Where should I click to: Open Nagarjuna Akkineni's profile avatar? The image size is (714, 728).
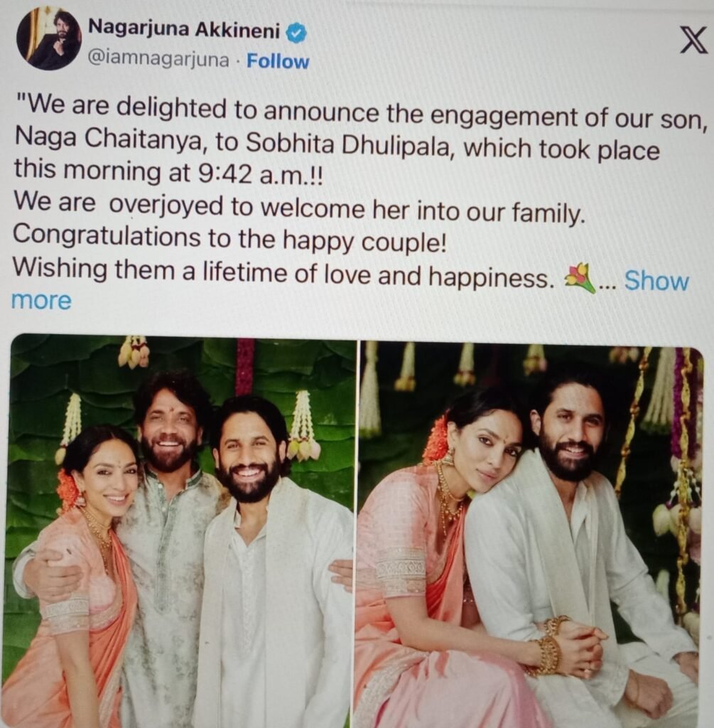48,40
